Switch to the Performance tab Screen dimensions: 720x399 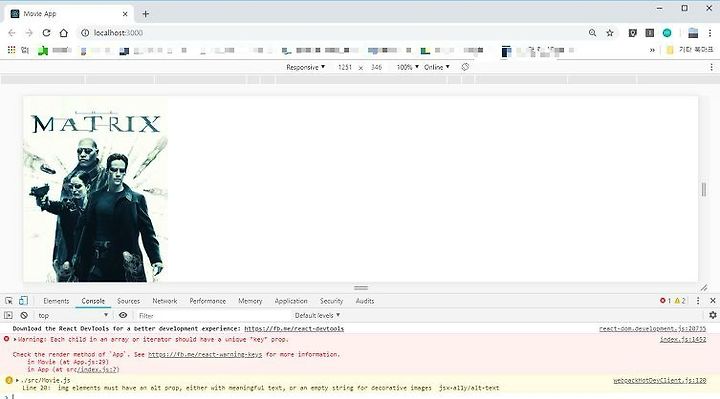point(208,301)
